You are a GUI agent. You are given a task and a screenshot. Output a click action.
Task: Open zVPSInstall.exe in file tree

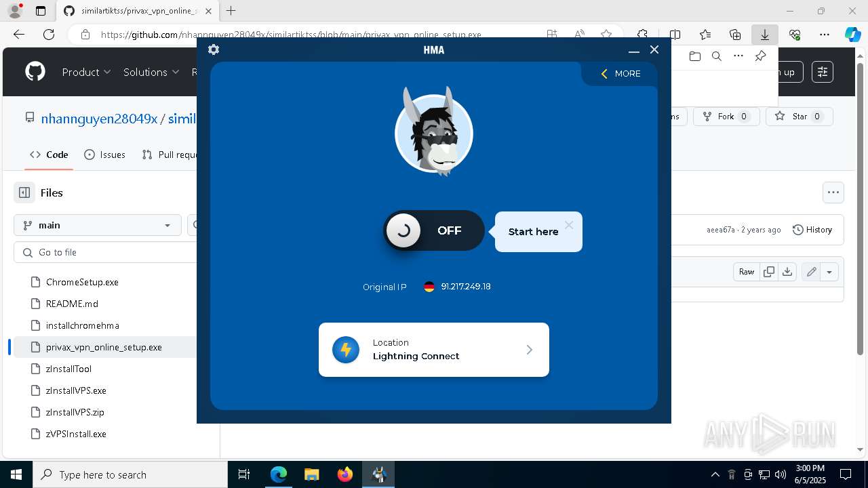click(76, 434)
